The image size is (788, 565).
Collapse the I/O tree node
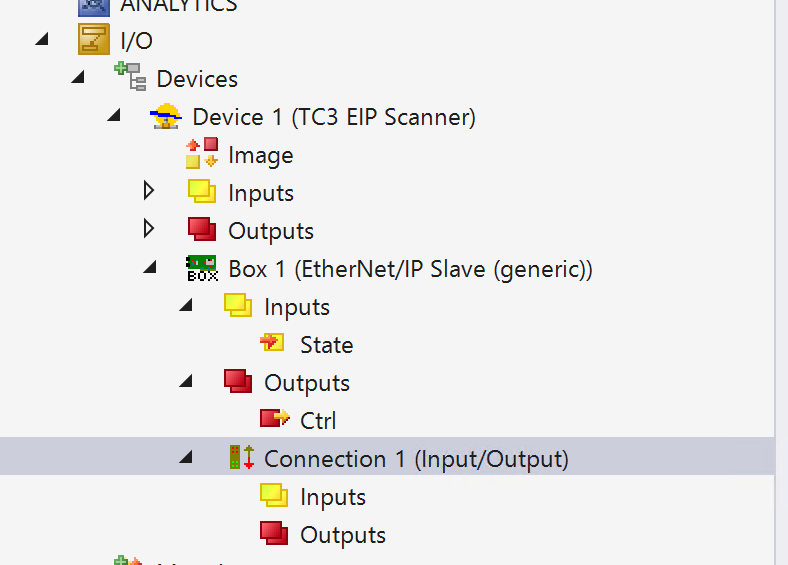(41, 40)
